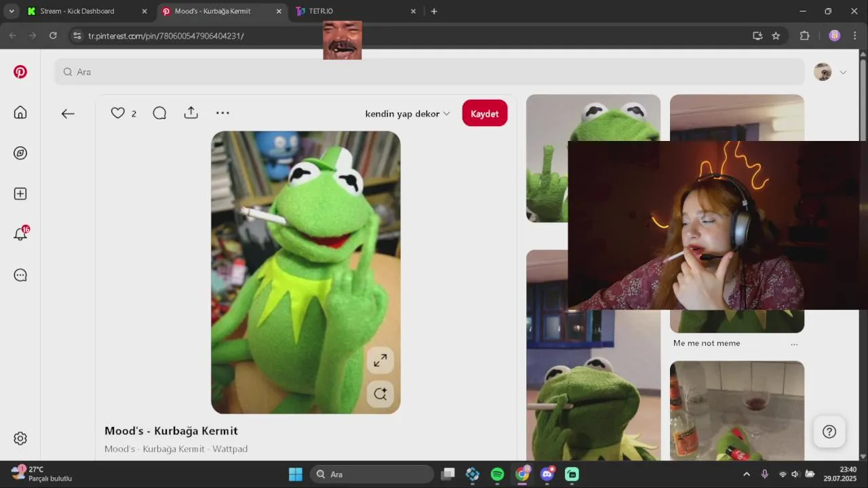This screenshot has width=868, height=488.
Task: Share the pin with the upload icon
Action: 191,113
